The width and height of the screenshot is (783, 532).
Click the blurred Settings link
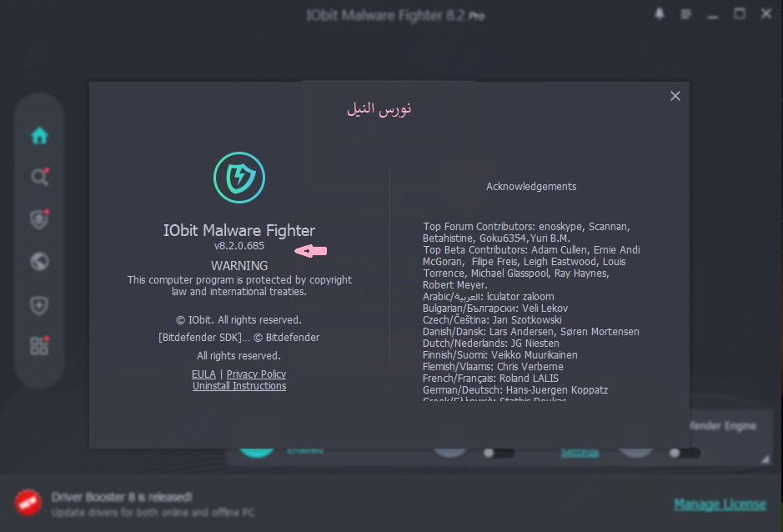pos(579,452)
